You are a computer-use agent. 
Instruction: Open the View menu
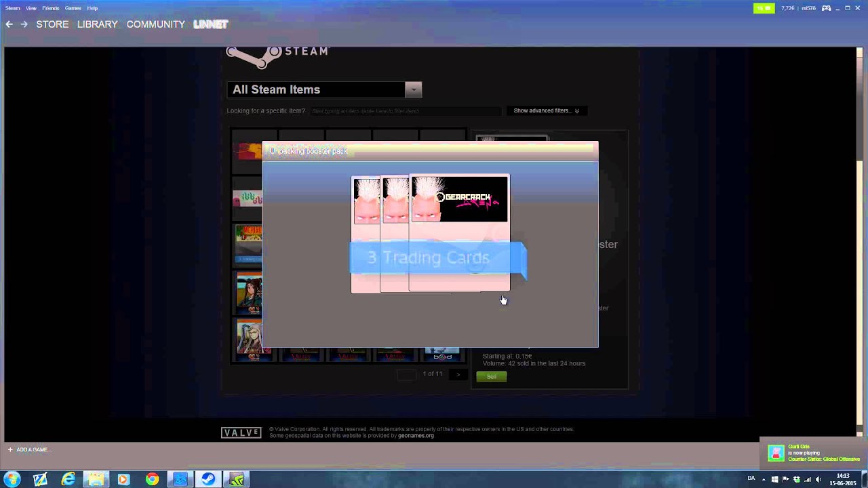pos(31,8)
